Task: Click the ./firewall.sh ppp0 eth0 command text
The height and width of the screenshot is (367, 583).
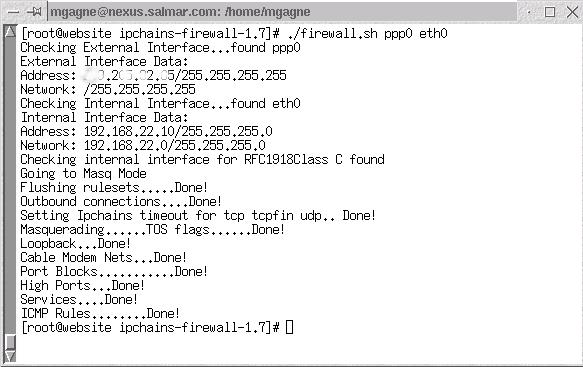Action: click(367, 34)
